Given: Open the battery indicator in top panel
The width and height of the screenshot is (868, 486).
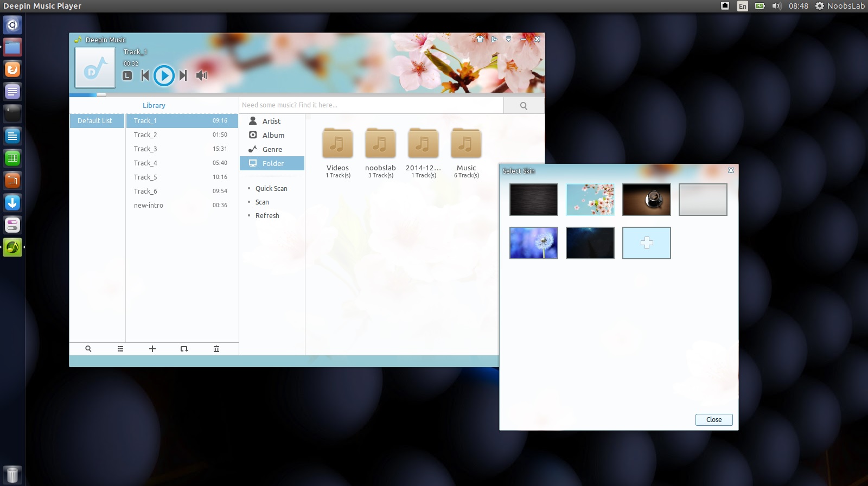Looking at the screenshot, I should point(760,6).
